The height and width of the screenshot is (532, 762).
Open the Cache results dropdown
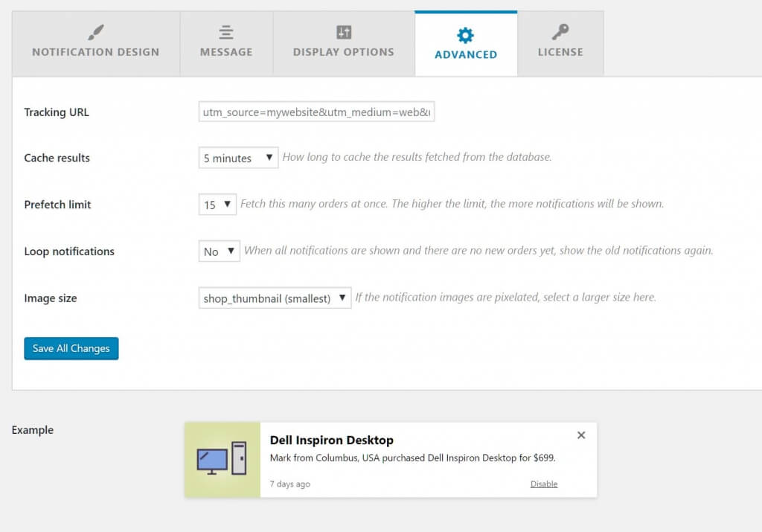pyautogui.click(x=237, y=158)
